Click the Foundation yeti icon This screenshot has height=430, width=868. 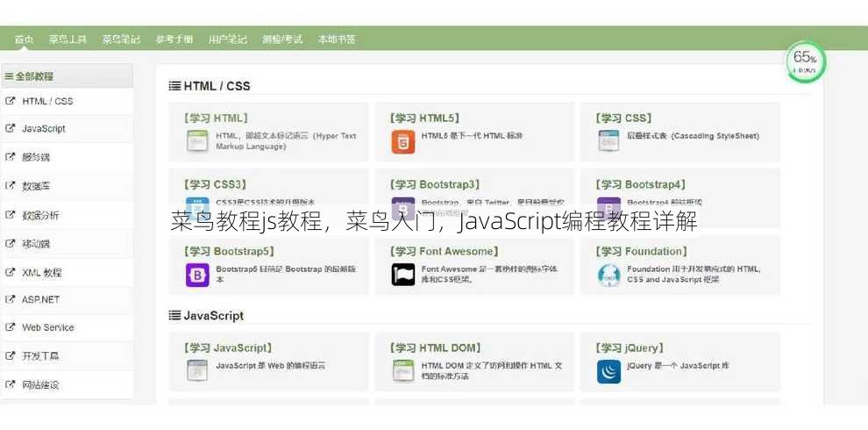[x=609, y=276]
